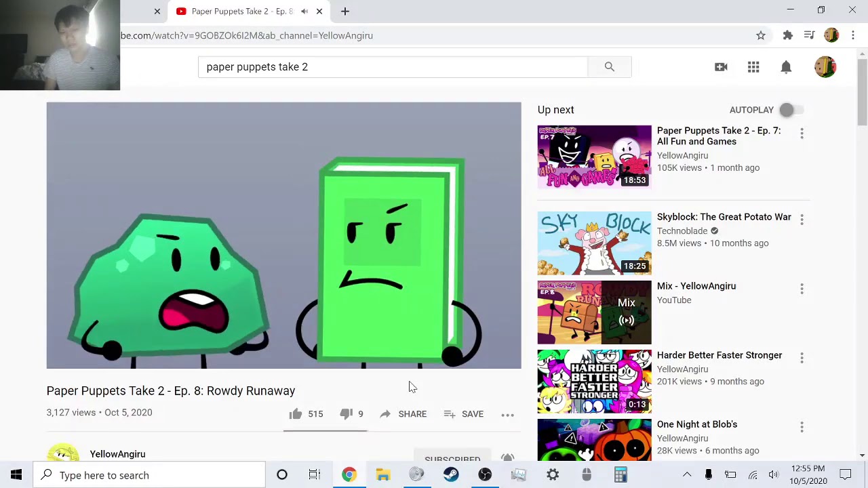The width and height of the screenshot is (868, 488).
Task: Open the Skyblock video thumbnail
Action: click(594, 243)
